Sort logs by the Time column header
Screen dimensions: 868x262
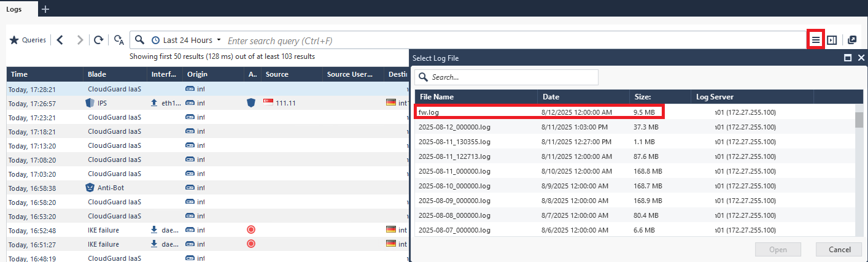(x=45, y=74)
